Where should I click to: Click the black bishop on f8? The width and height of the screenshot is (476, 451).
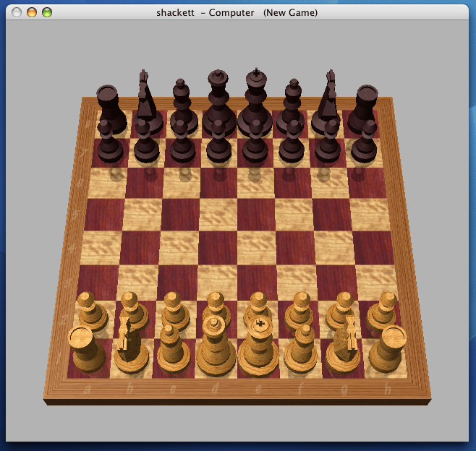coord(292,105)
